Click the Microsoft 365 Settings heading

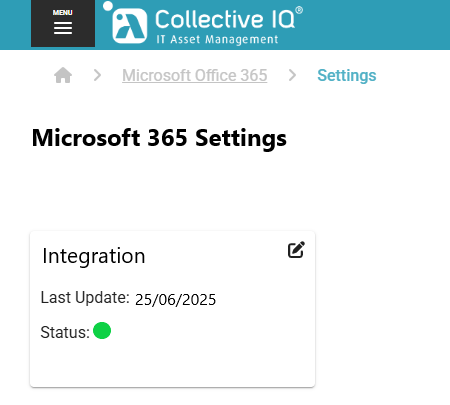[159, 138]
